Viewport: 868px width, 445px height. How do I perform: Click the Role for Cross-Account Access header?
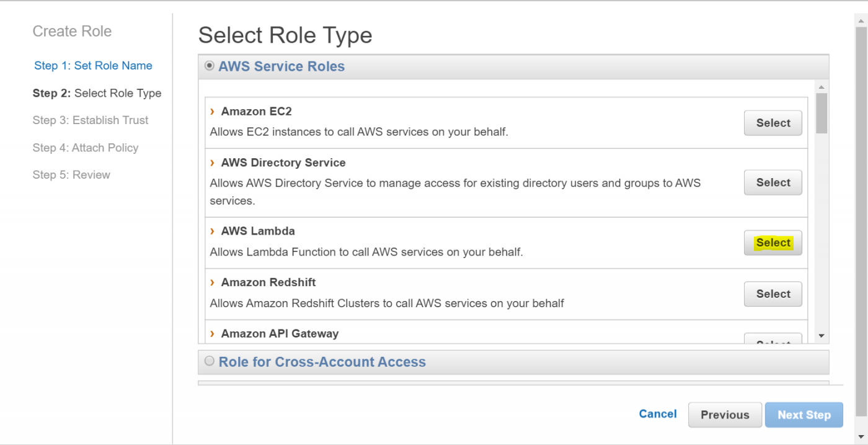point(513,362)
